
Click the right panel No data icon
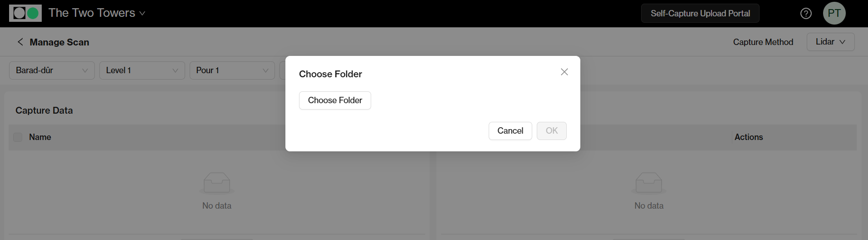649,183
